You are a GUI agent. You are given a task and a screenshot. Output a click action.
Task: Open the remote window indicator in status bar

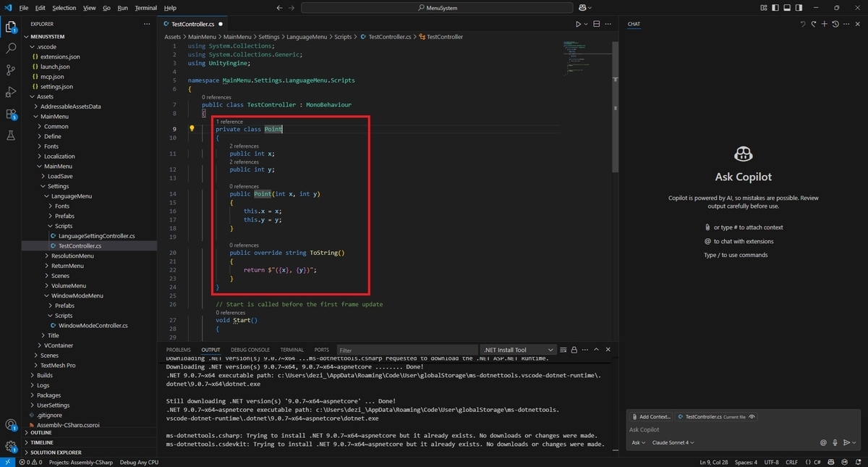[6, 462]
